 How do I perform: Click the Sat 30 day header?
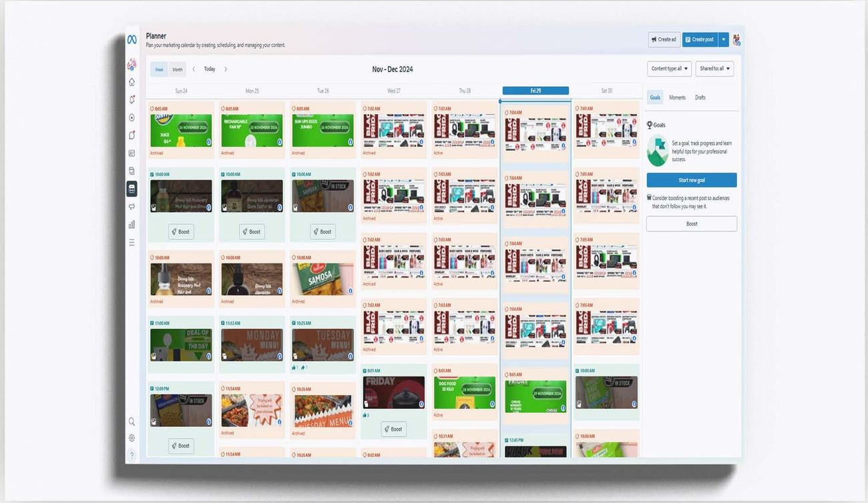point(606,91)
